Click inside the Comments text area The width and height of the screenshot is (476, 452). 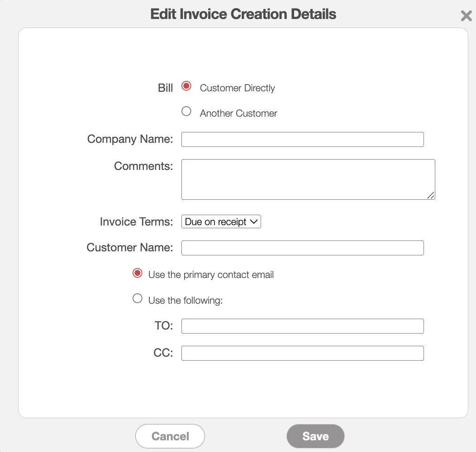pyautogui.click(x=308, y=179)
